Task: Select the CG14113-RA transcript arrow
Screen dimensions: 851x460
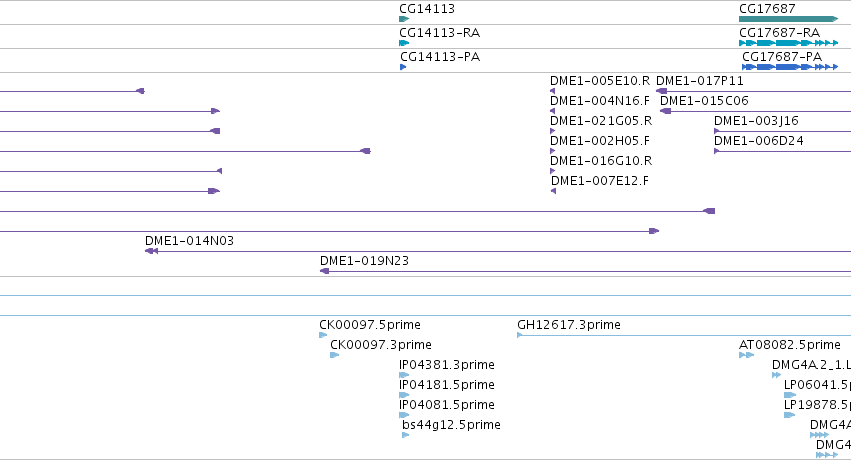Action: coord(404,43)
